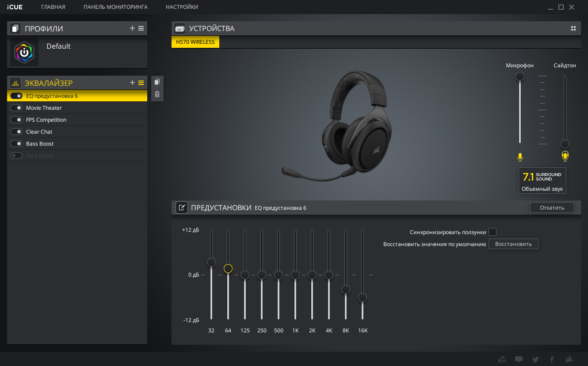The image size is (588, 366).
Task: Click the 2K EQ slider handle
Action: 312,275
